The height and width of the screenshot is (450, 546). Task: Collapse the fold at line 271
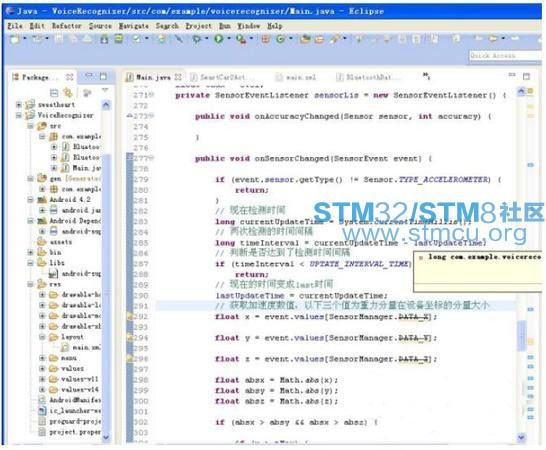152,95
